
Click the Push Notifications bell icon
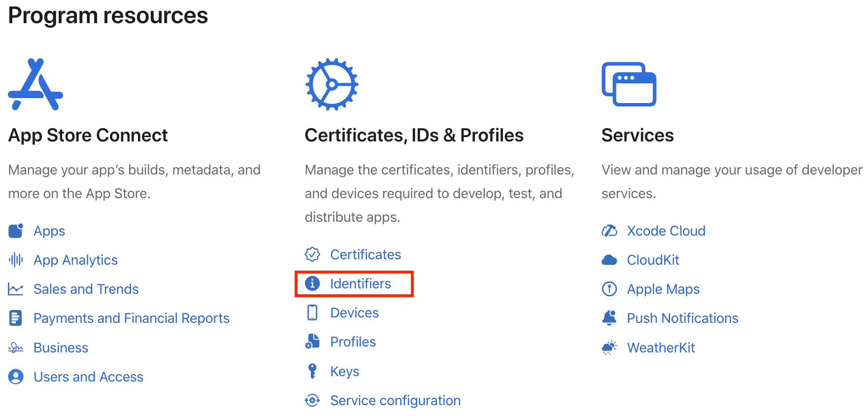[609, 318]
